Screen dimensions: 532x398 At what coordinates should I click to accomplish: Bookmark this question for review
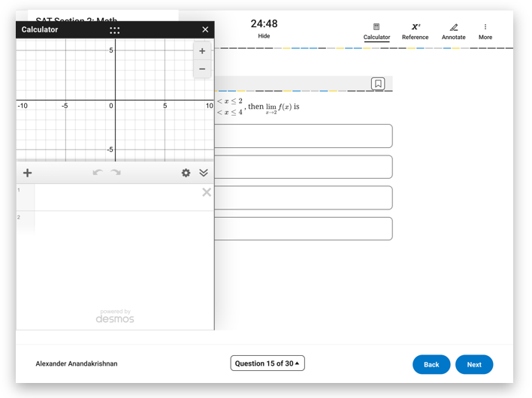point(378,83)
